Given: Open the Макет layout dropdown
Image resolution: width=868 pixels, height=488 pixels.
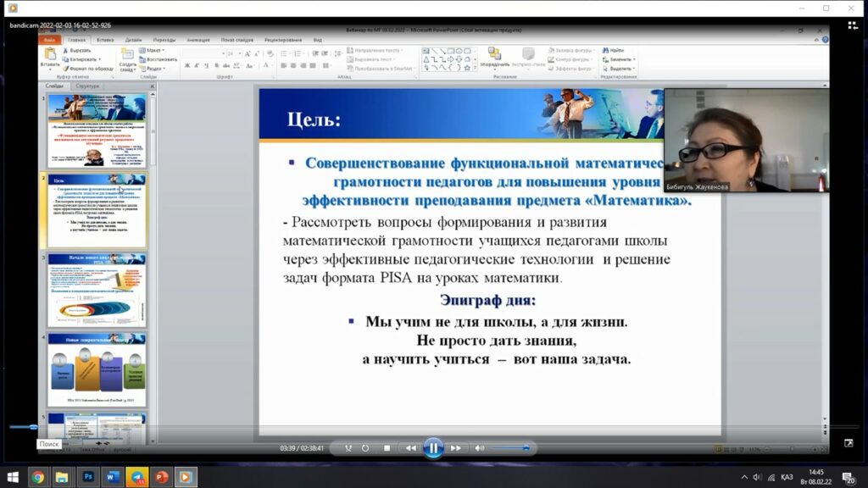Looking at the screenshot, I should (x=152, y=50).
